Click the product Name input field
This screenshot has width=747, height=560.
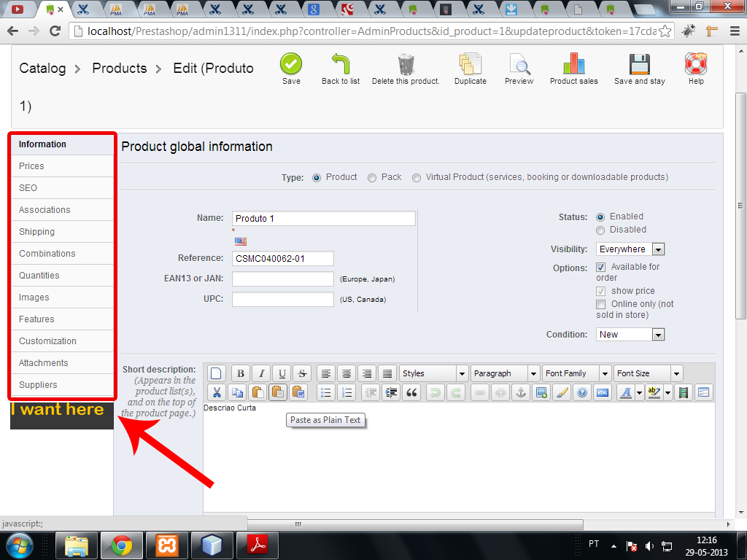coord(323,219)
